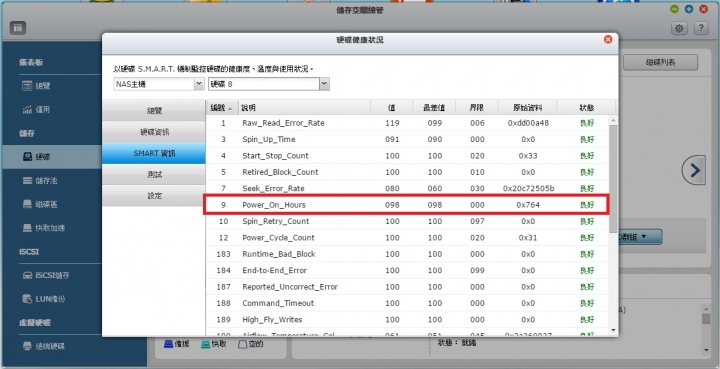Select the Start_Stop_Count row

407,156
